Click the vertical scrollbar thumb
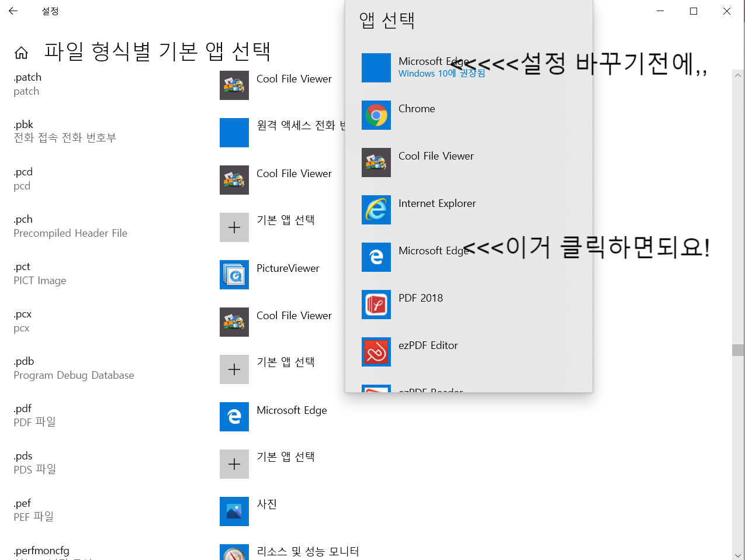 point(738,350)
